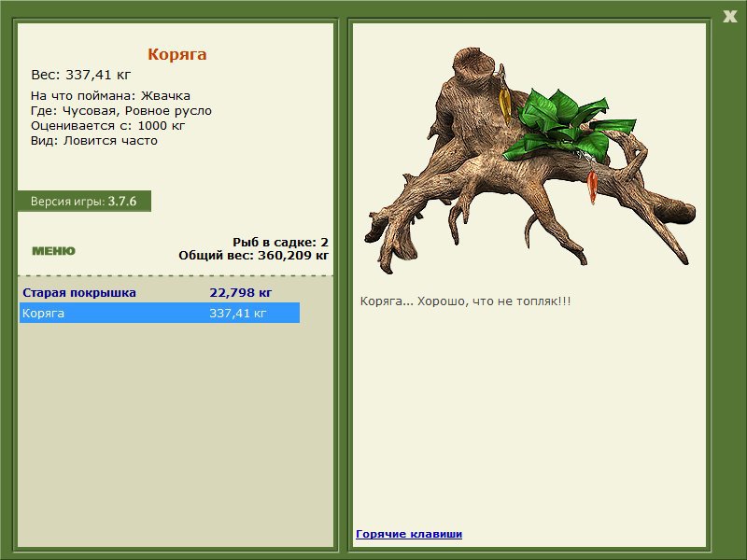This screenshot has width=747, height=560.
Task: Click the 'Вес: 337,41 кг' text
Action: tap(80, 75)
